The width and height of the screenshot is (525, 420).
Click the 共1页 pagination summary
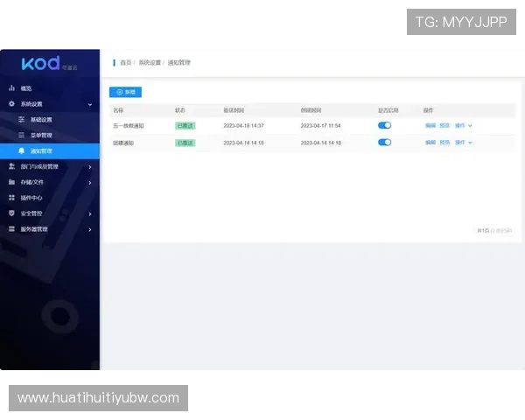point(494,231)
